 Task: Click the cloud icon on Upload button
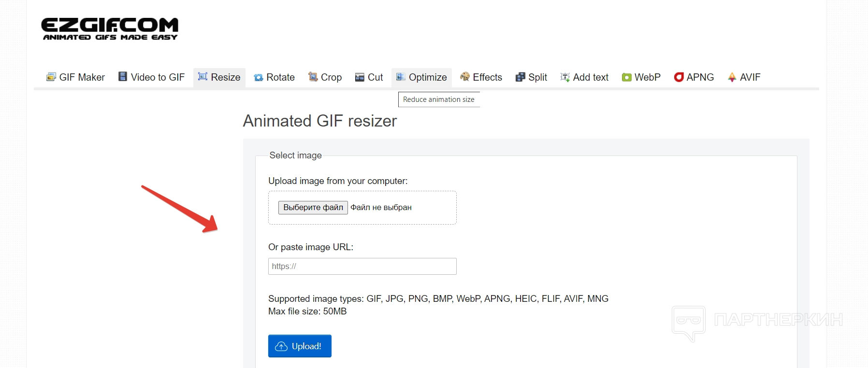(281, 347)
